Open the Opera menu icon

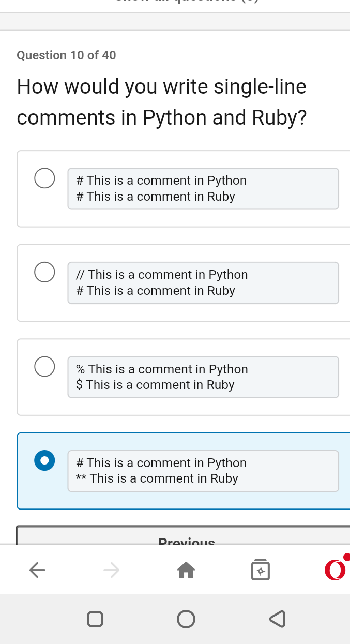point(336,569)
